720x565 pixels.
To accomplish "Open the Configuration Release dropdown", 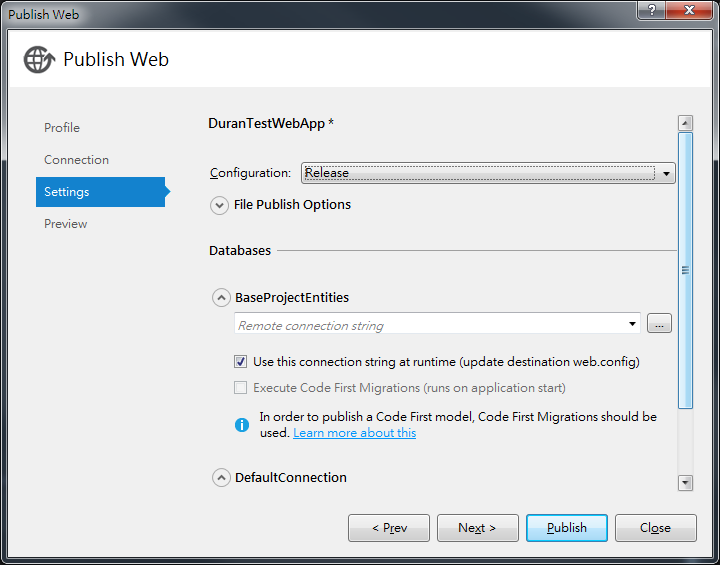I will pos(488,173).
